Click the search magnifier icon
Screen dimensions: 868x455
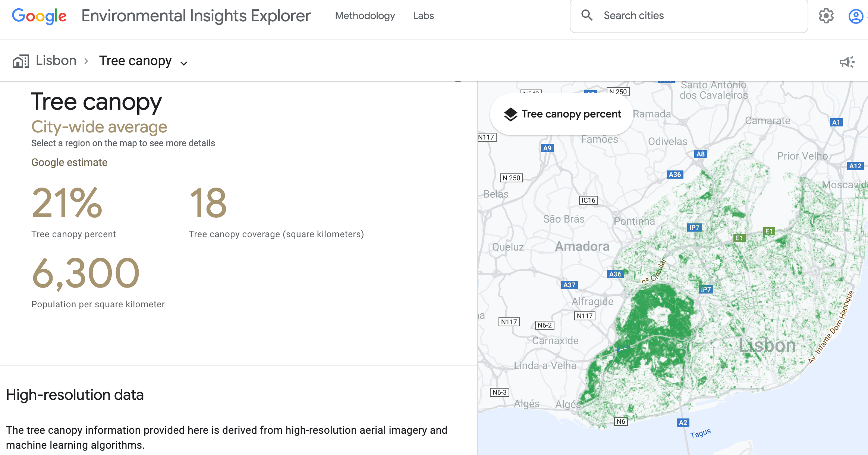click(587, 15)
